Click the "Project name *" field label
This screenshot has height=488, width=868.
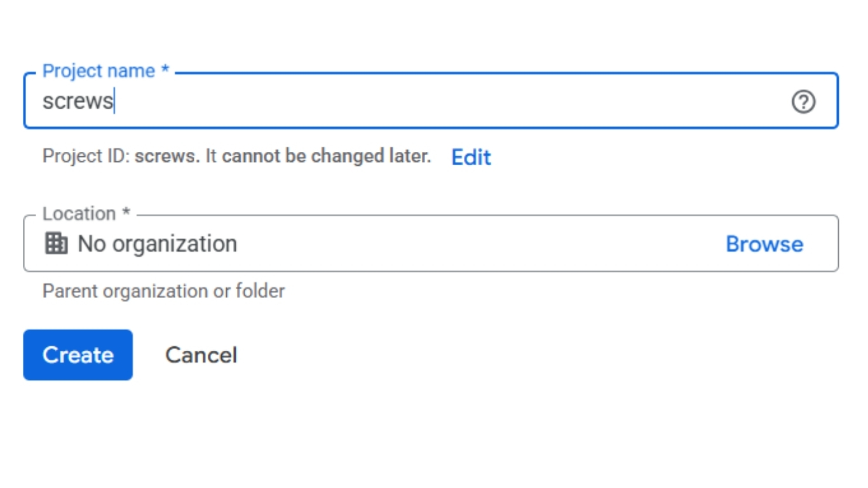click(x=98, y=71)
